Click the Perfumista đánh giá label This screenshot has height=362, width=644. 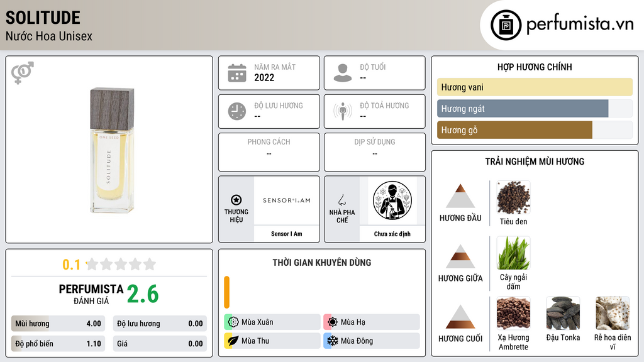(x=91, y=294)
